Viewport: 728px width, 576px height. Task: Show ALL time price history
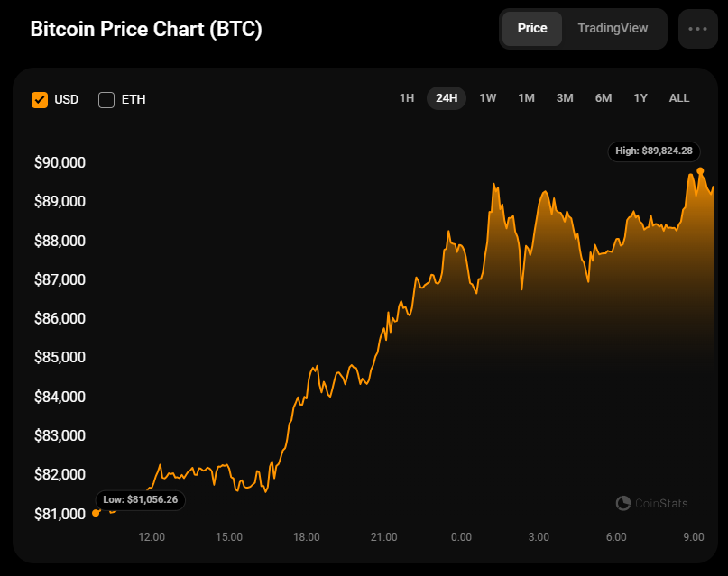click(679, 98)
